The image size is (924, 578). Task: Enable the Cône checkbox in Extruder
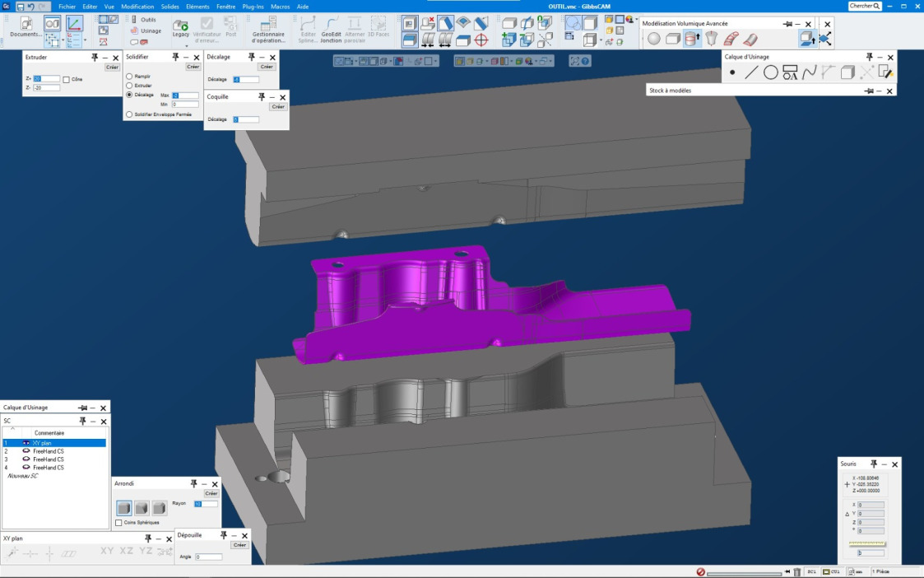[67, 79]
